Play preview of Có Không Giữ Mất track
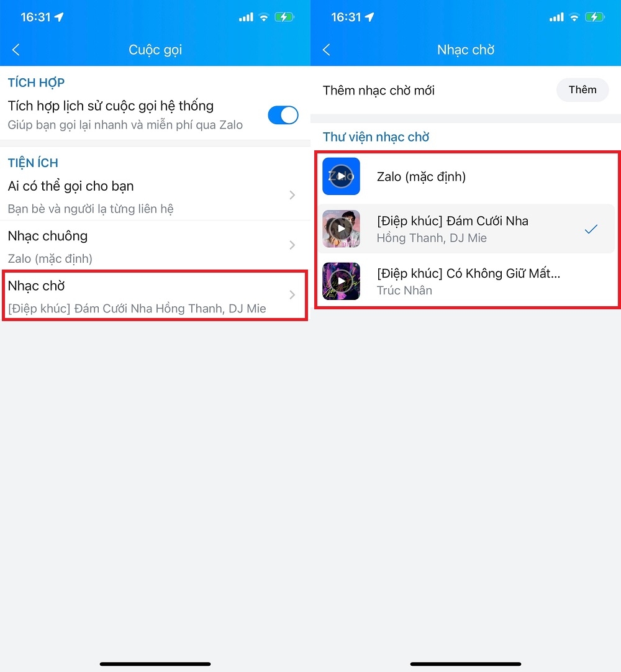Screen dimensions: 621x672 tap(341, 281)
